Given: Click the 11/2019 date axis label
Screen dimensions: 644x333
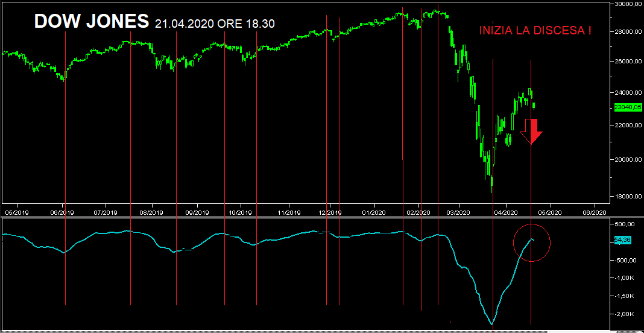Looking at the screenshot, I should coord(289,212).
